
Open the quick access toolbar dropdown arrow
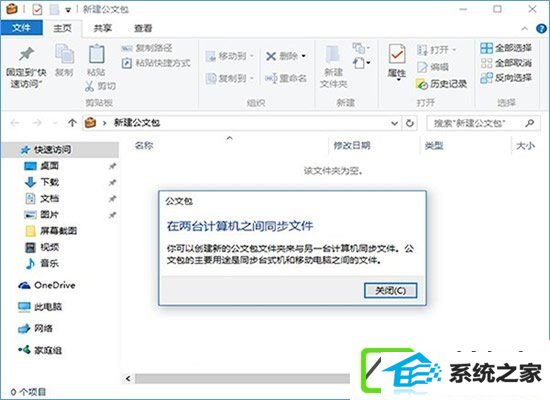[x=68, y=11]
